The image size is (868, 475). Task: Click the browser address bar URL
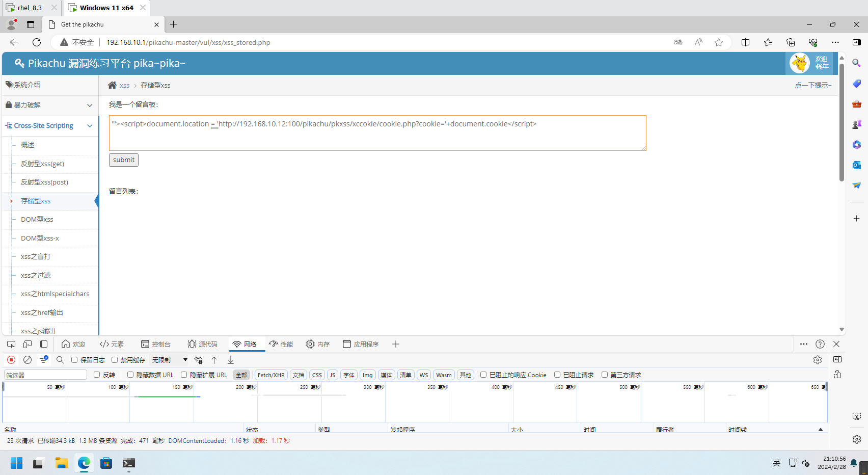pos(188,42)
